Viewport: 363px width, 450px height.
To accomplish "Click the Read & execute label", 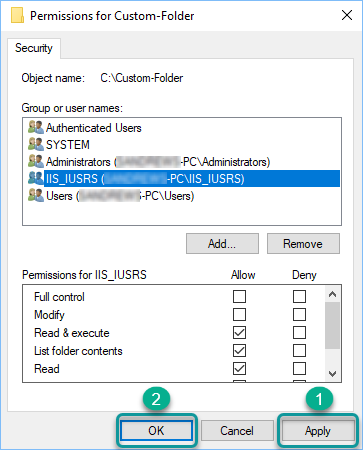I will (72, 333).
